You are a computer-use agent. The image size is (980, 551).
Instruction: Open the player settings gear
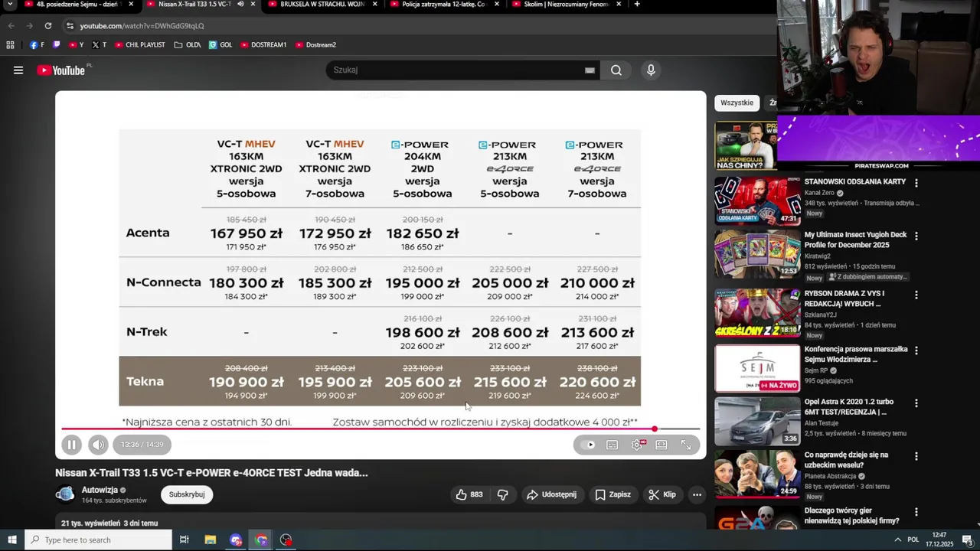[x=637, y=445]
